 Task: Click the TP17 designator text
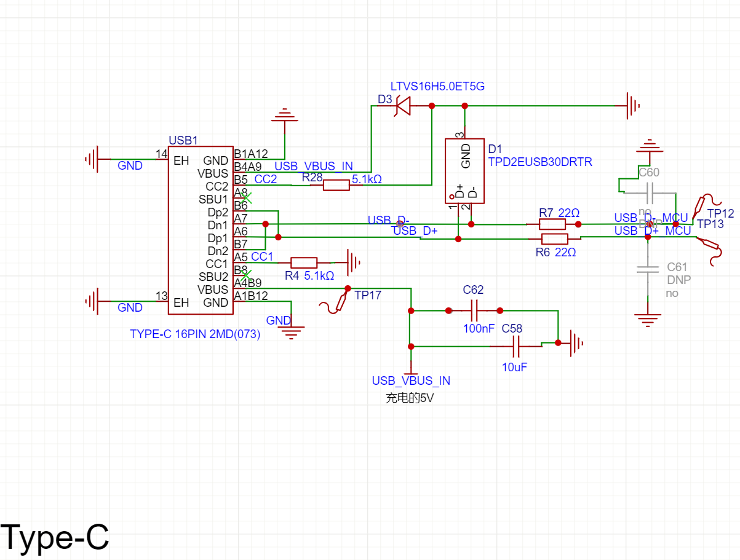tap(368, 295)
